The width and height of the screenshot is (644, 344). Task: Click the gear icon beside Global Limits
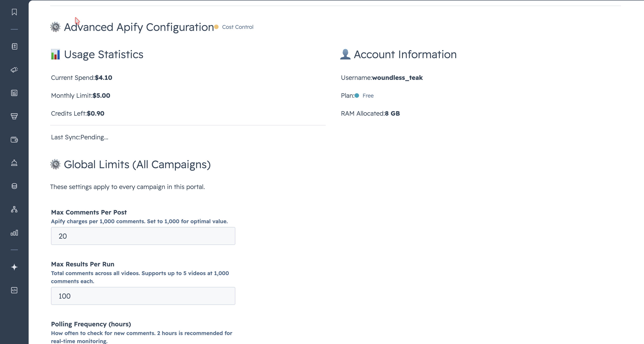tap(55, 164)
